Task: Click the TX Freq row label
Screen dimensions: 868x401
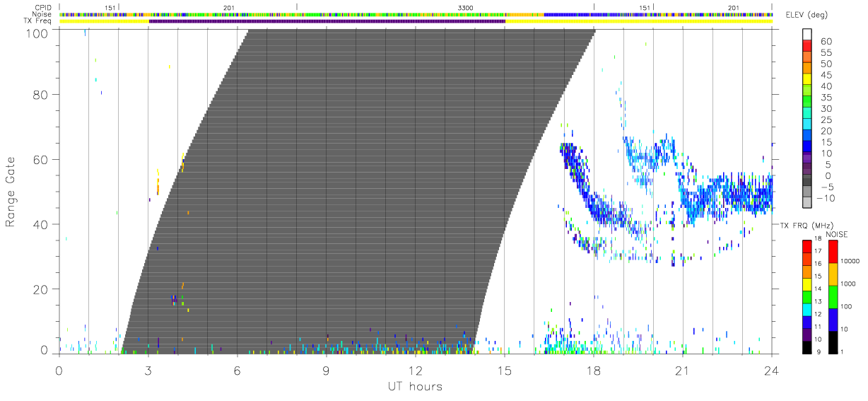Action: [38, 21]
